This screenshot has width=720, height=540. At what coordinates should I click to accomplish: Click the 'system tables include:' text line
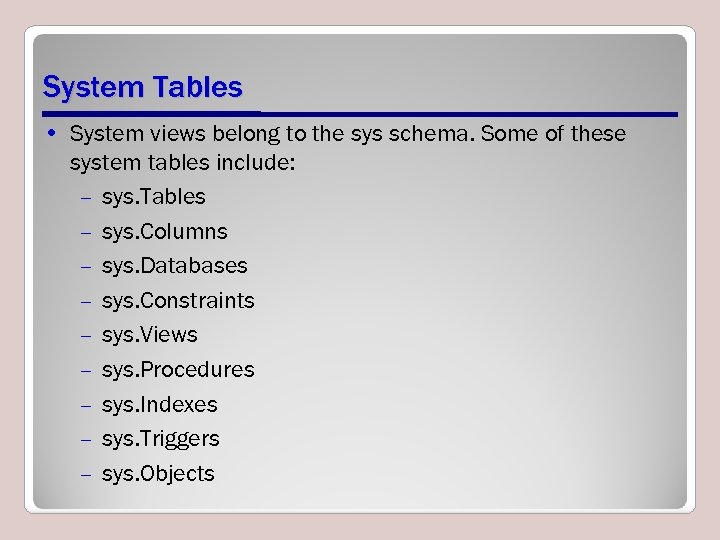pos(182,162)
